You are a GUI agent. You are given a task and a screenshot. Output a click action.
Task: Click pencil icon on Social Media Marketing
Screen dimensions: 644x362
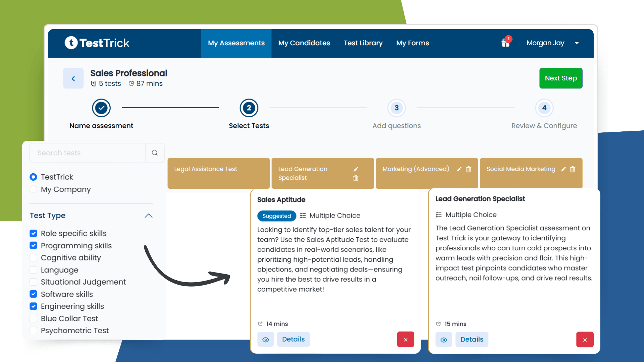click(563, 169)
